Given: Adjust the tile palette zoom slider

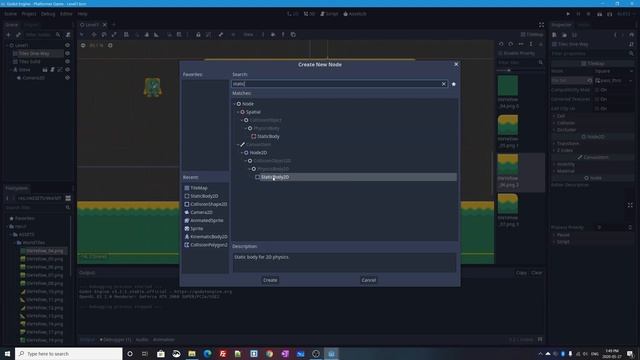Looking at the screenshot, I should coord(509,71).
